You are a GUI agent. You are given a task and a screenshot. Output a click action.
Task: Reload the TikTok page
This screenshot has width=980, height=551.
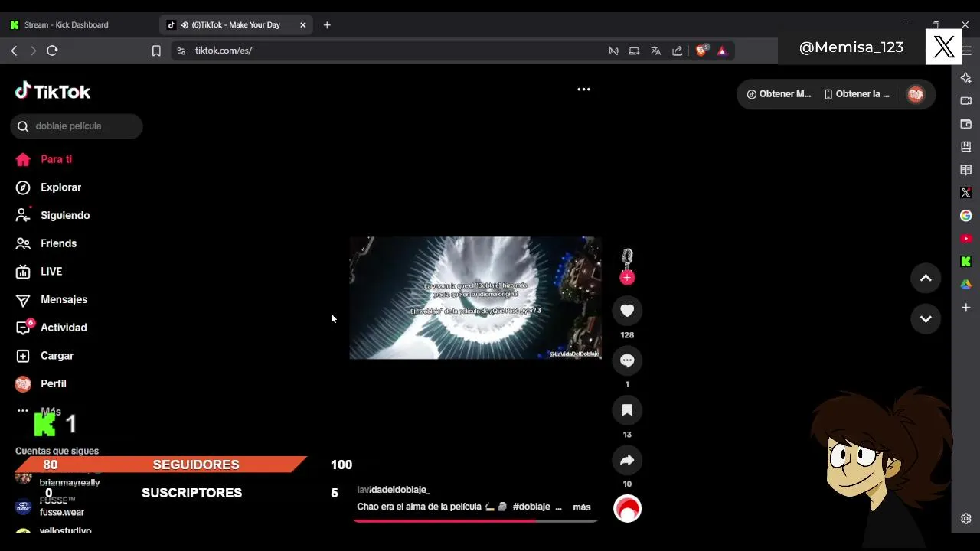(x=52, y=51)
